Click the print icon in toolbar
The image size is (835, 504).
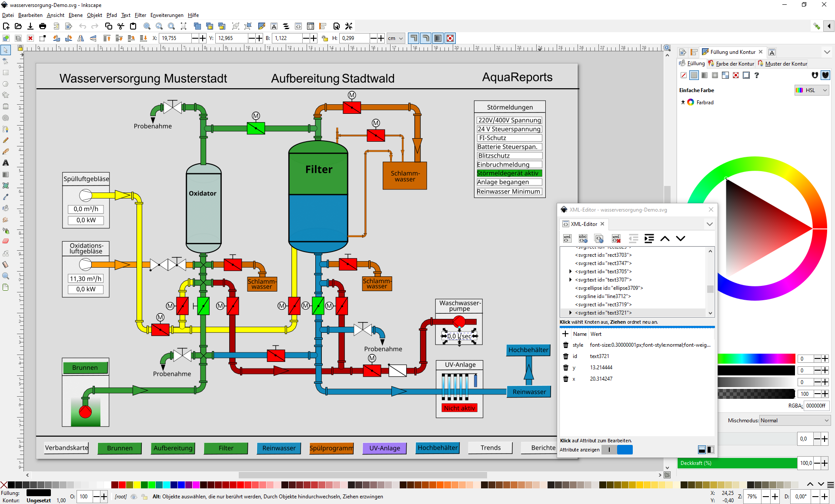point(43,26)
